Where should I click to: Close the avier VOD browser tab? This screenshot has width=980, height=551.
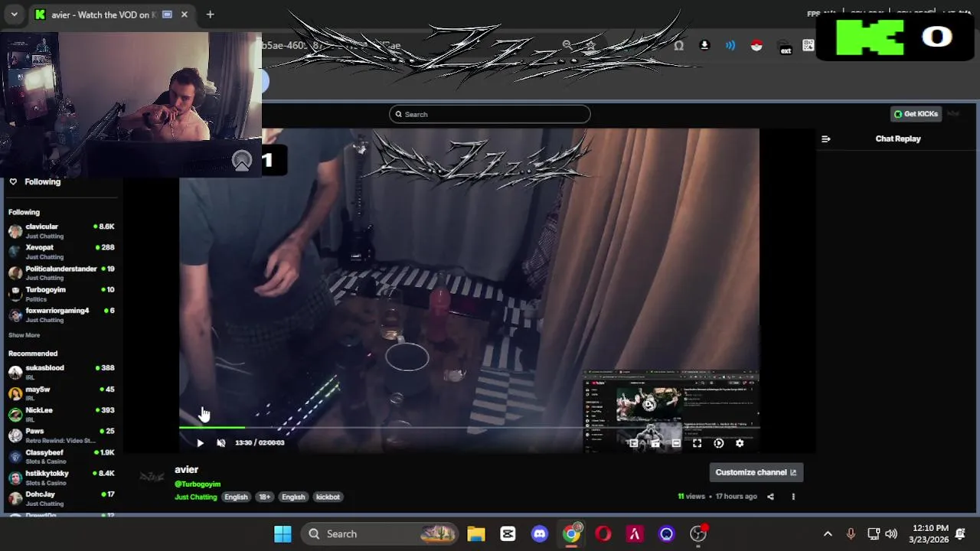pos(185,15)
